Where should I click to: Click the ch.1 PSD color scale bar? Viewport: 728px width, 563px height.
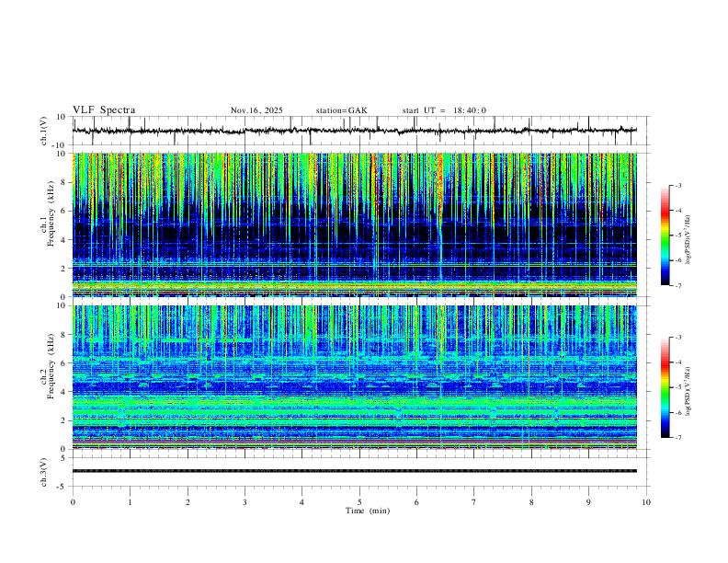point(665,236)
